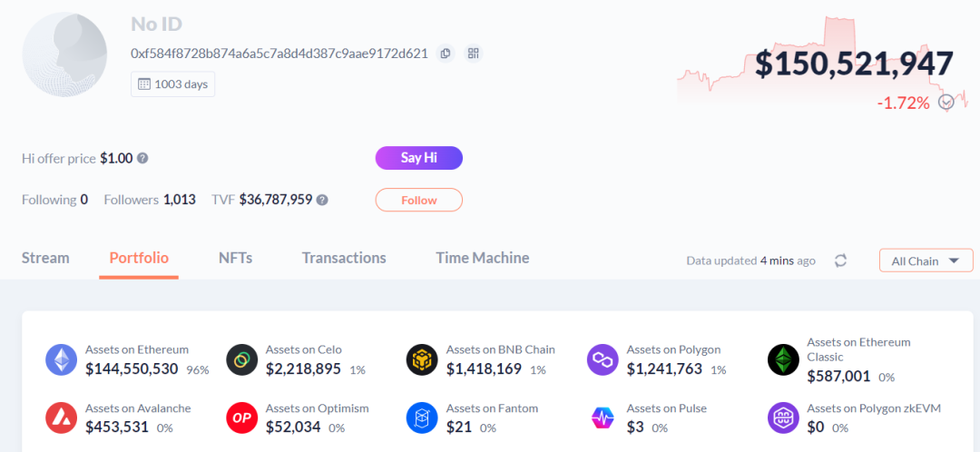
Task: Click the help icon next to Hi offer price
Action: (142, 159)
